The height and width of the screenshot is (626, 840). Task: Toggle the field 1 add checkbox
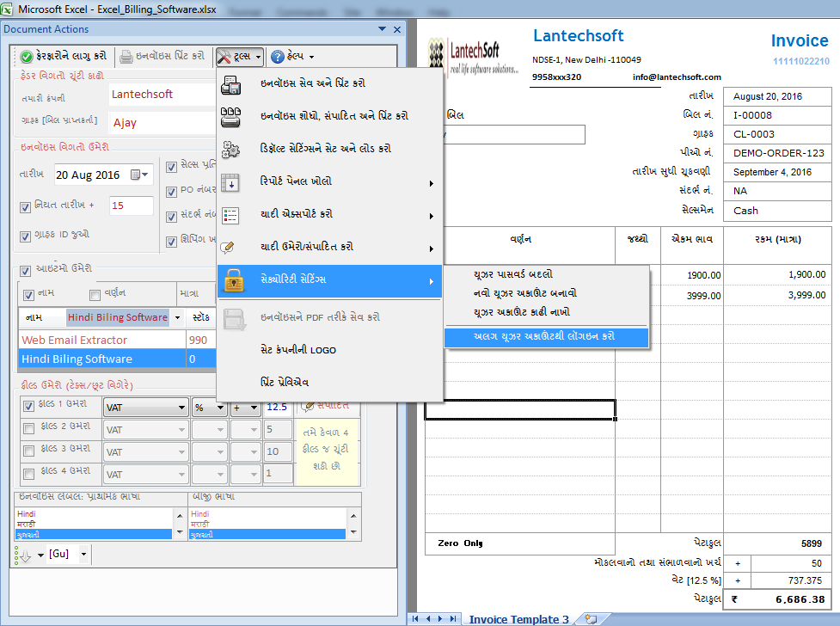coord(29,406)
